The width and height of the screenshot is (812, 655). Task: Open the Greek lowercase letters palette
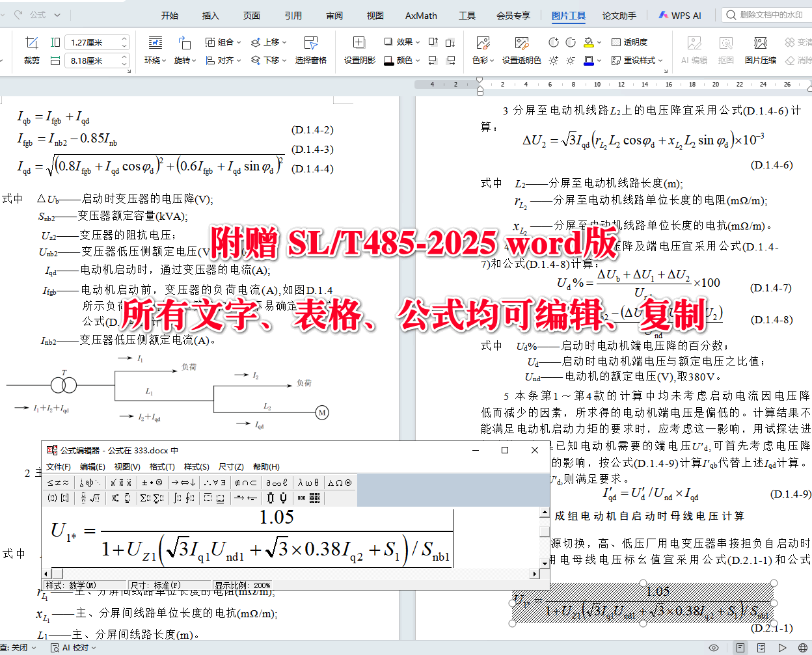pyautogui.click(x=308, y=482)
